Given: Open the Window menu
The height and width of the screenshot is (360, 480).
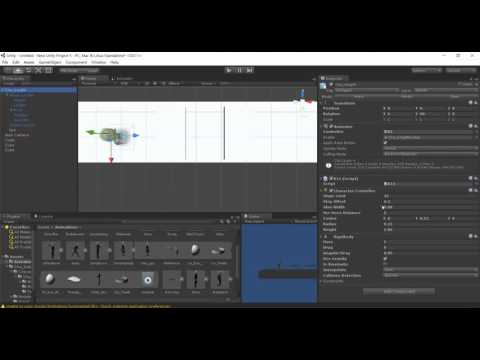Looking at the screenshot, I should pos(98,62).
